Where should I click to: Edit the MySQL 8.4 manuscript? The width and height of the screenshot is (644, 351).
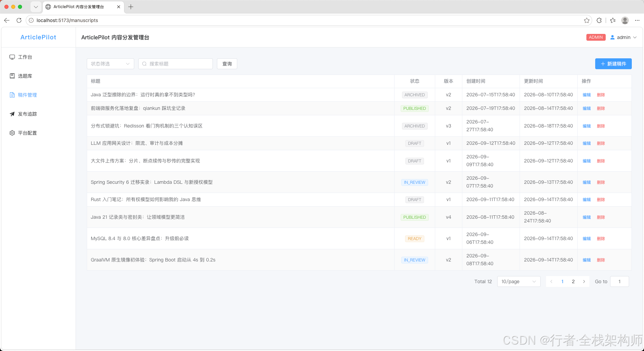(x=587, y=239)
